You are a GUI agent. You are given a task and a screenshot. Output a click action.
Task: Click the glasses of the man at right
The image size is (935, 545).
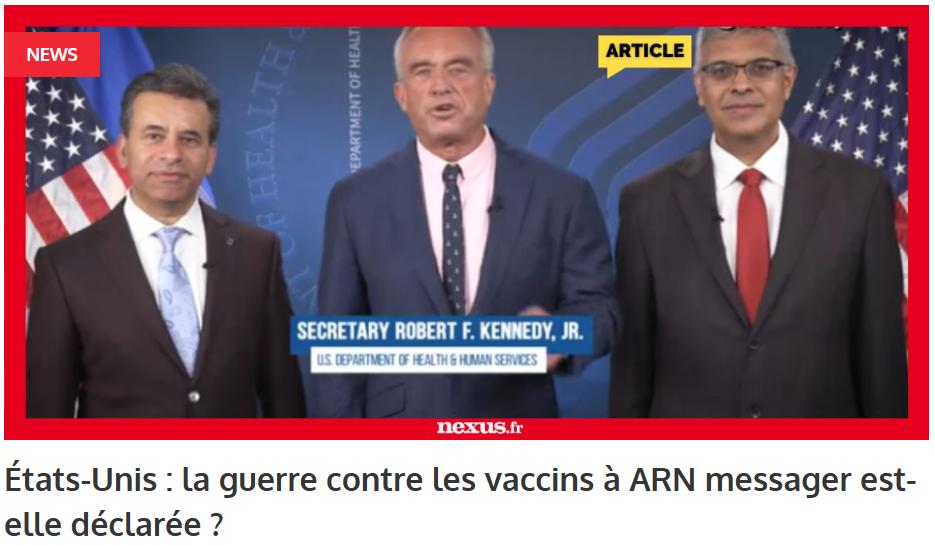tap(743, 70)
